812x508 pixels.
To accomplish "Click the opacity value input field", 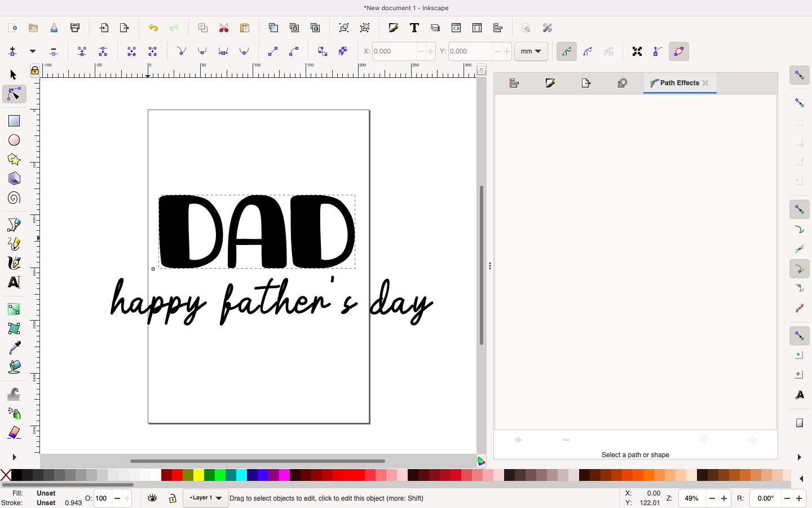I will point(102,499).
